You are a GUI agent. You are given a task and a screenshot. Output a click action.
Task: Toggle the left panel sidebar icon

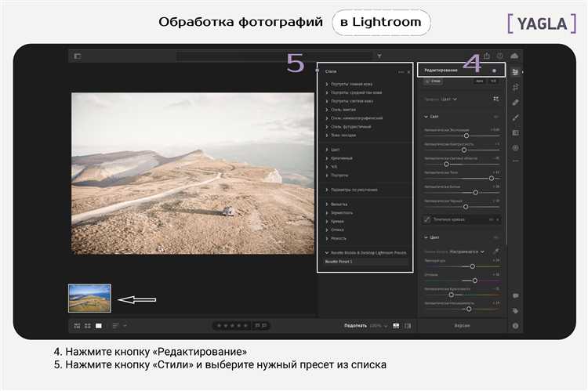click(x=78, y=56)
